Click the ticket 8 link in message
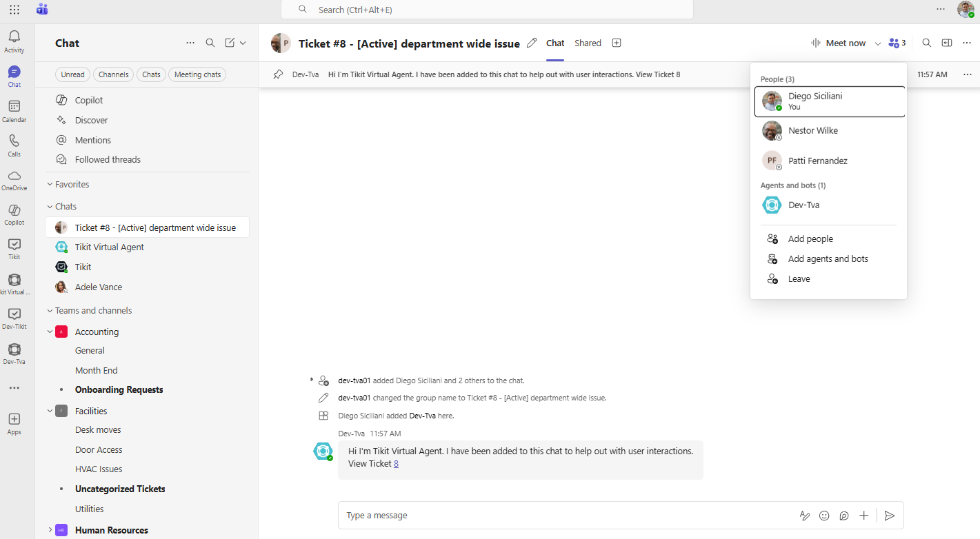Screen dimensions: 980x539 click(396, 464)
